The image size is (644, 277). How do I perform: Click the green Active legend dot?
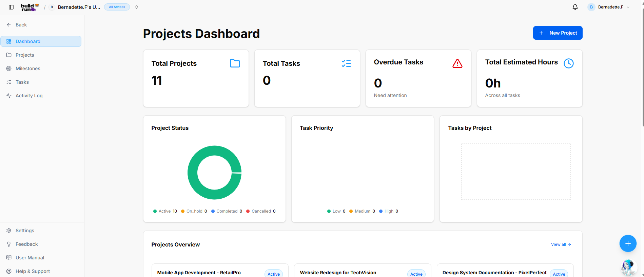[x=155, y=211]
